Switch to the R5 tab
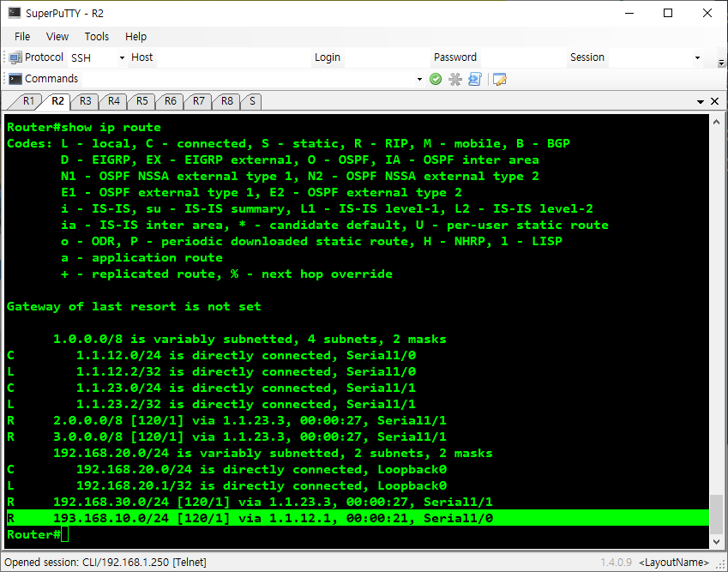Viewport: 728px width, 572px height. [142, 101]
